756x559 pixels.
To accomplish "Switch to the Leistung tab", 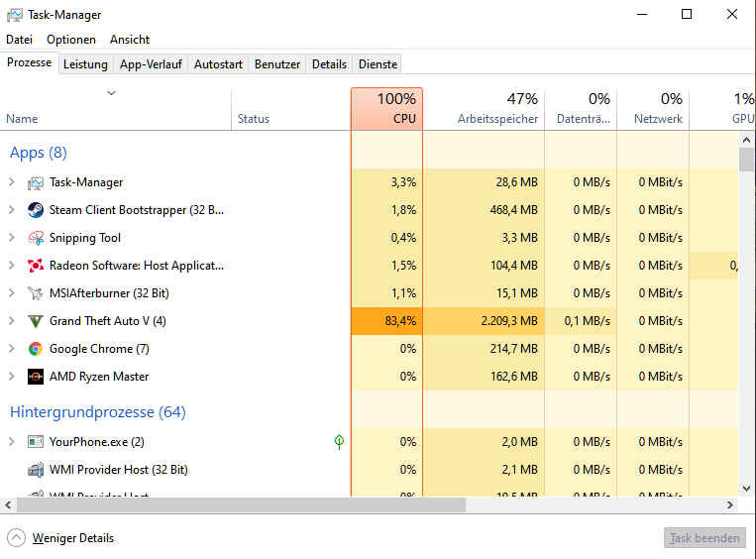I will tap(85, 64).
